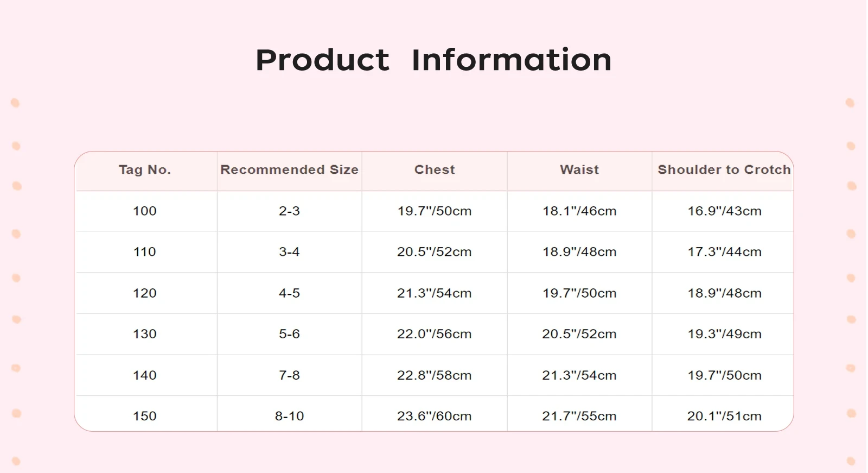Screen dimensions: 868x473
Task: Click the Product Information heading
Action: pyautogui.click(x=433, y=60)
